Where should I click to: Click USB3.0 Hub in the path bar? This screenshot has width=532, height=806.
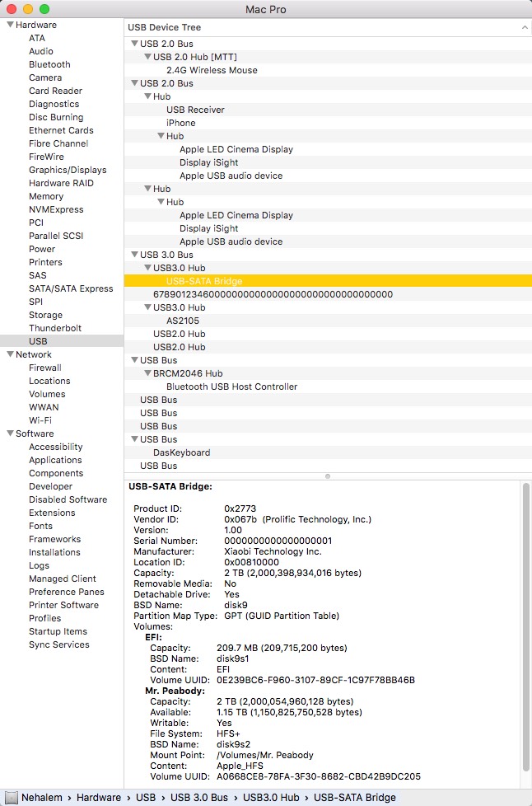pos(271,798)
